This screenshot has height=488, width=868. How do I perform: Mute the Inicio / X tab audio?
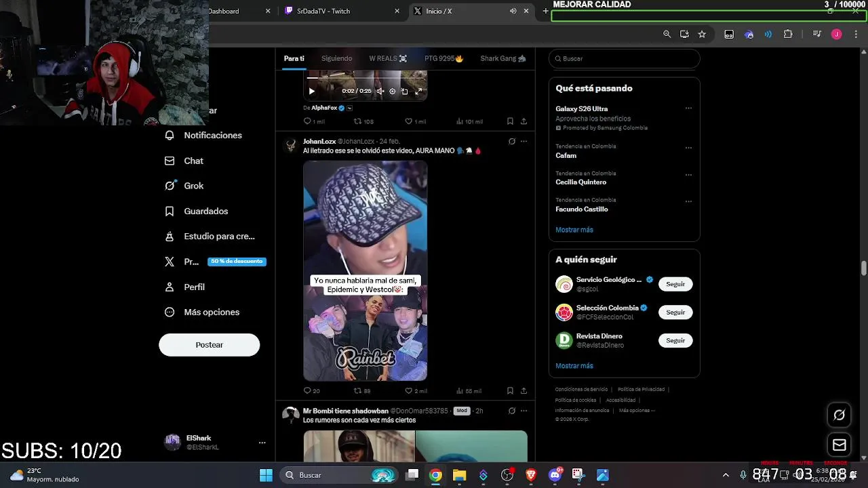[513, 11]
